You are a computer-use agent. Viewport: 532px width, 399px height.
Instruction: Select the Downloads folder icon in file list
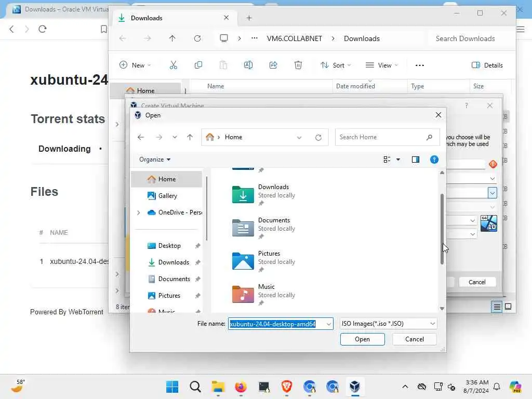coord(243,194)
